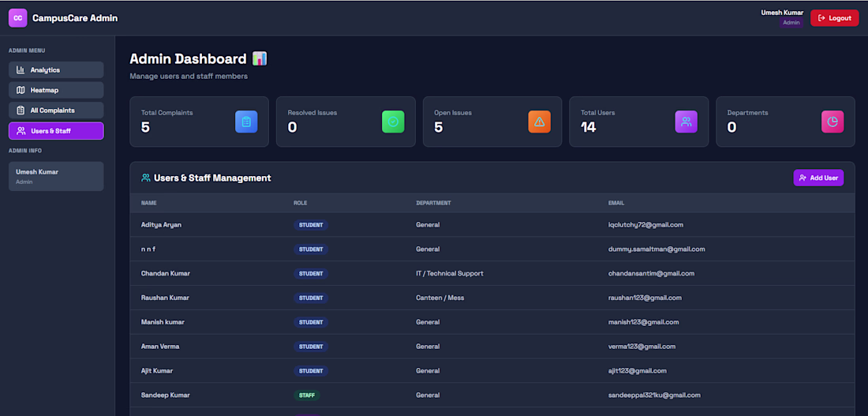Go to All Complaints in sidebar
This screenshot has width=868, height=416.
tap(56, 111)
